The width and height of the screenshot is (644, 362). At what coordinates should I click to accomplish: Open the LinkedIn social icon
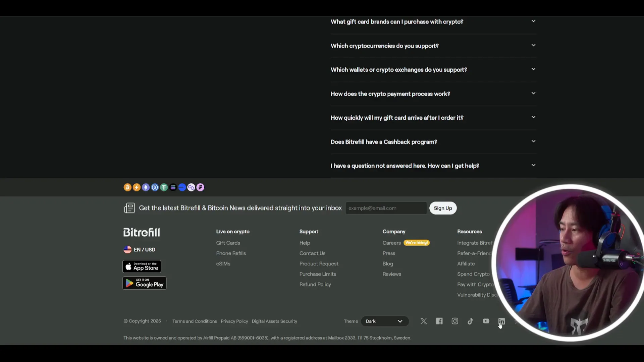(x=501, y=321)
